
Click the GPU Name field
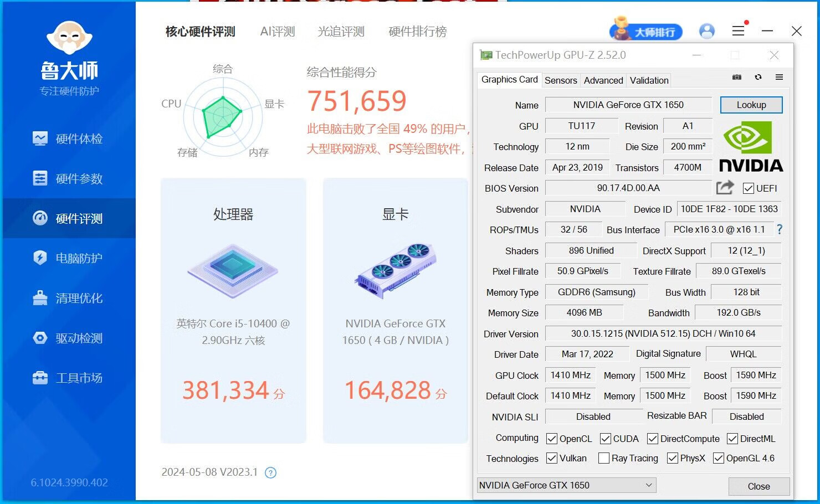(x=628, y=105)
